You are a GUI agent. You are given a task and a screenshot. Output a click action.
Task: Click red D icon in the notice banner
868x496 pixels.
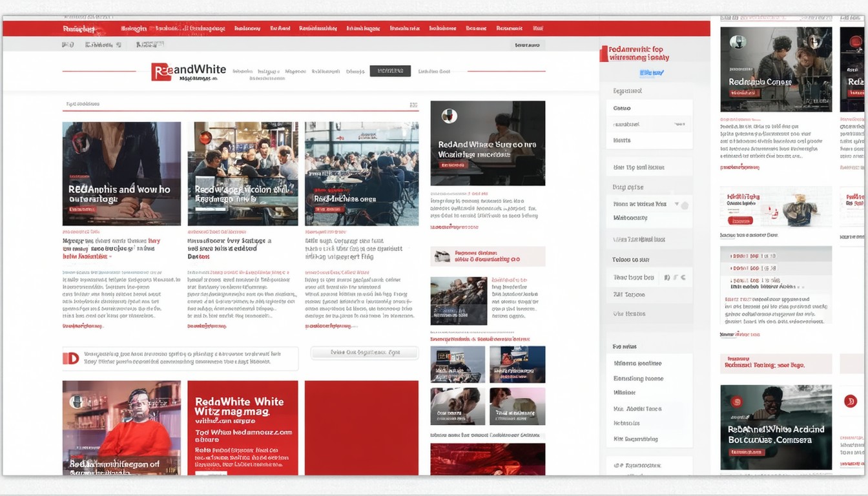pyautogui.click(x=71, y=358)
